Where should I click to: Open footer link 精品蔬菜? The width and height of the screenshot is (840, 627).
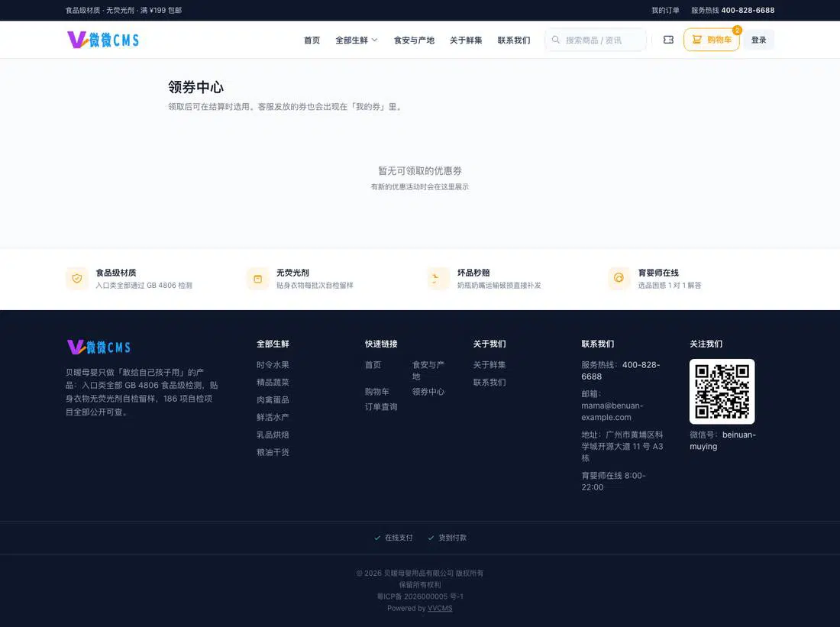(273, 382)
